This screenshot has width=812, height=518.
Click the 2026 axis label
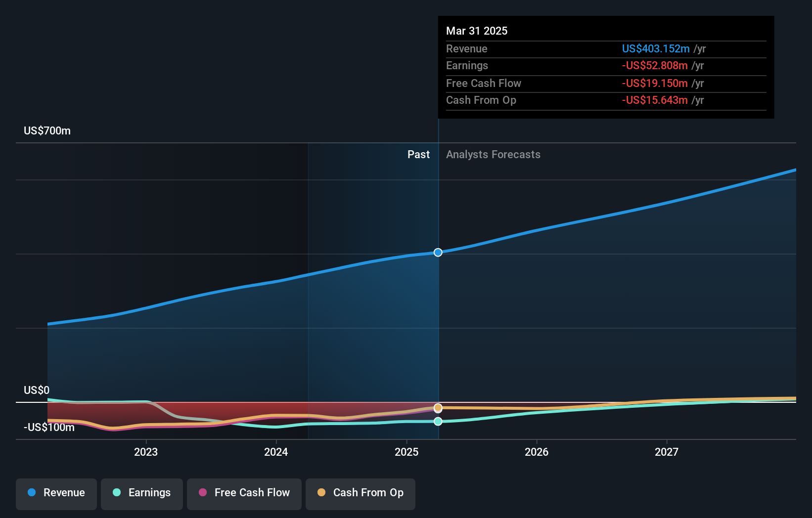click(537, 452)
